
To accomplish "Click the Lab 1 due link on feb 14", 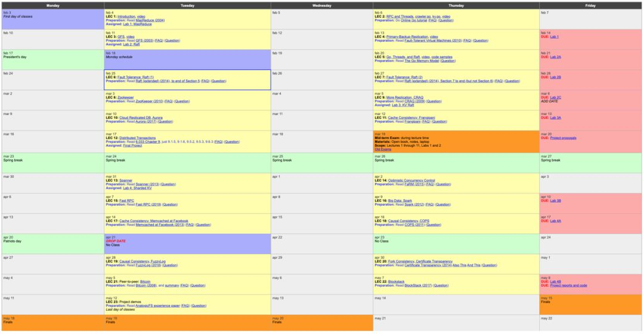I will 554,36.
